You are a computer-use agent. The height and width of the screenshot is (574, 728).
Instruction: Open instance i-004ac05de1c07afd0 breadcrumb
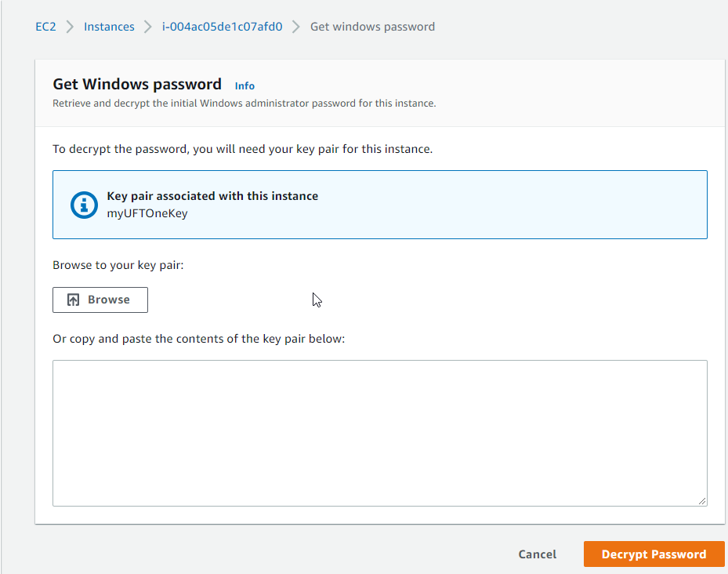point(222,27)
